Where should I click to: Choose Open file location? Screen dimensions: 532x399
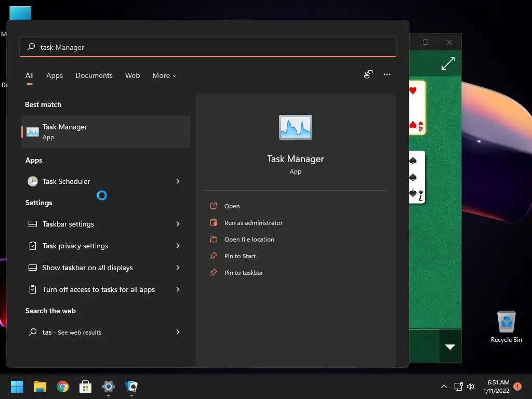pos(249,240)
